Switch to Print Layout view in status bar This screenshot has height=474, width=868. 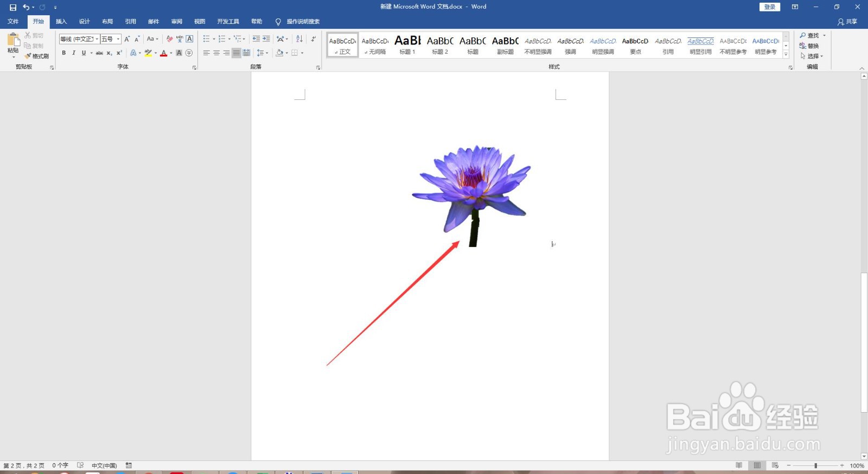pyautogui.click(x=757, y=465)
